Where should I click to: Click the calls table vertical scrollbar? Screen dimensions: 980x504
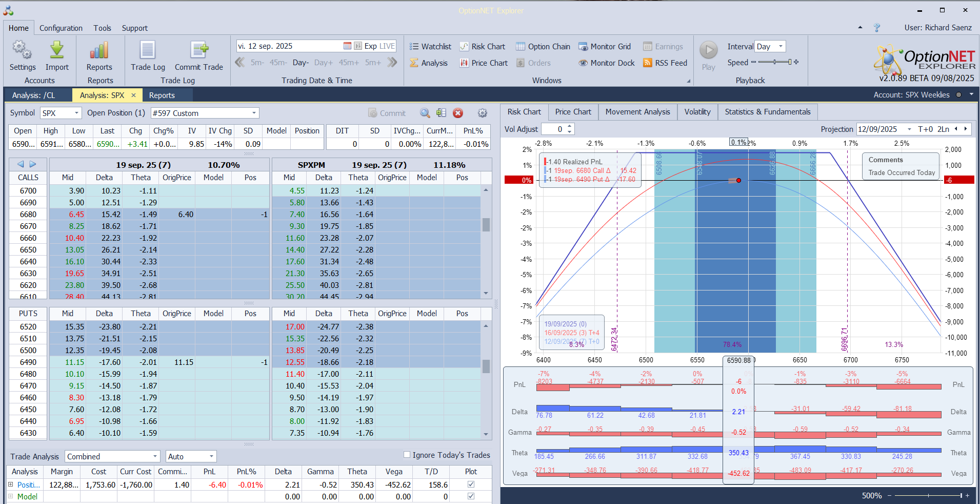pyautogui.click(x=486, y=242)
